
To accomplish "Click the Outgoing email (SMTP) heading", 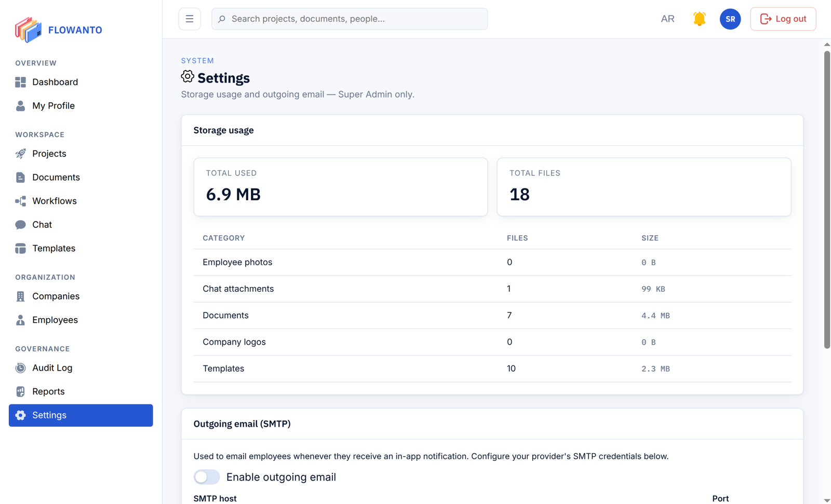I will point(242,424).
